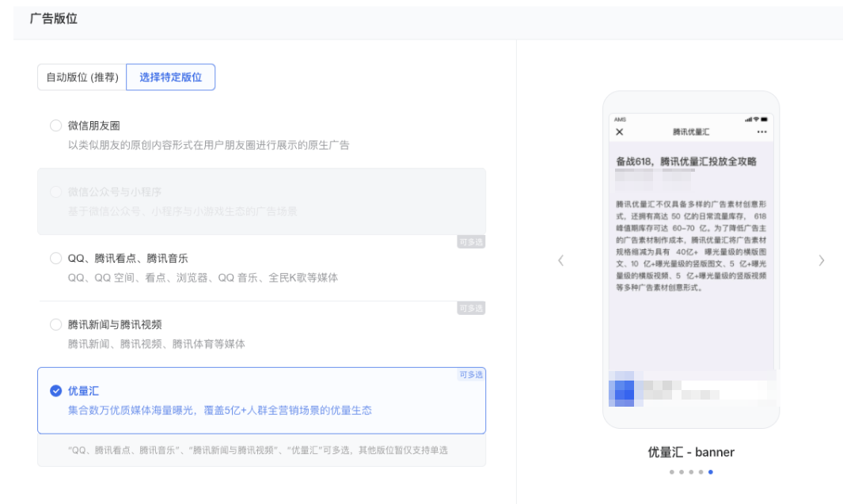Screen dimensions: 843x504
Task: Select the 选择特定版位 tab
Action: [x=170, y=78]
